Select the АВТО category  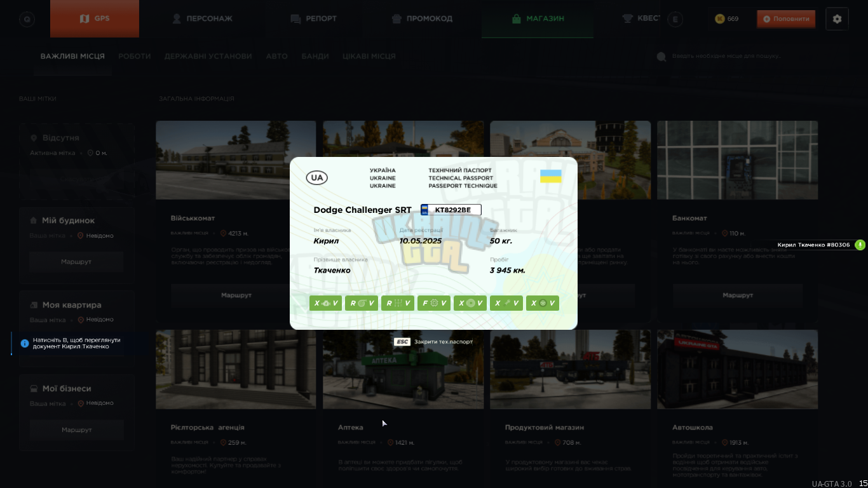[276, 57]
